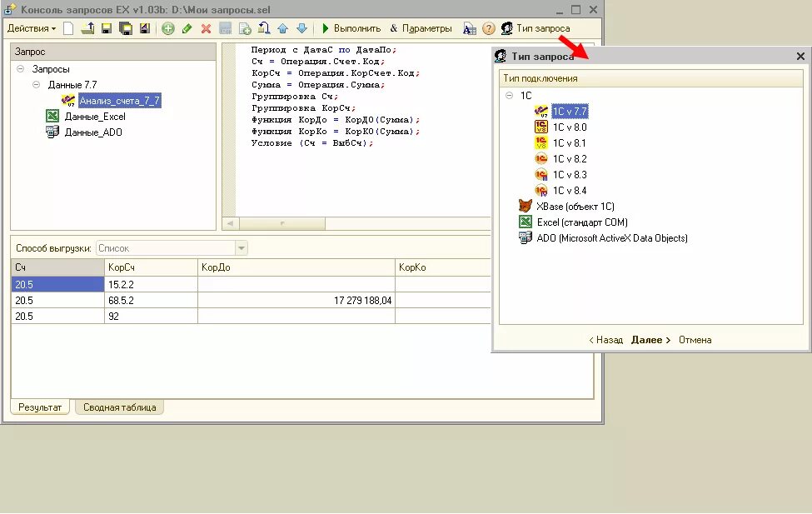
Task: Select the 17 279 188,04 amount cell
Action: pyautogui.click(x=296, y=300)
